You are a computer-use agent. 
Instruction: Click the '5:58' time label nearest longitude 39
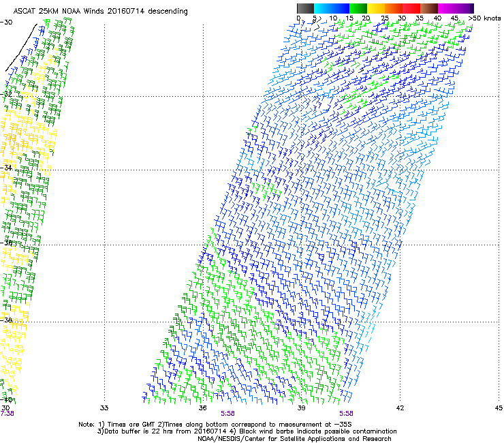[346, 414]
